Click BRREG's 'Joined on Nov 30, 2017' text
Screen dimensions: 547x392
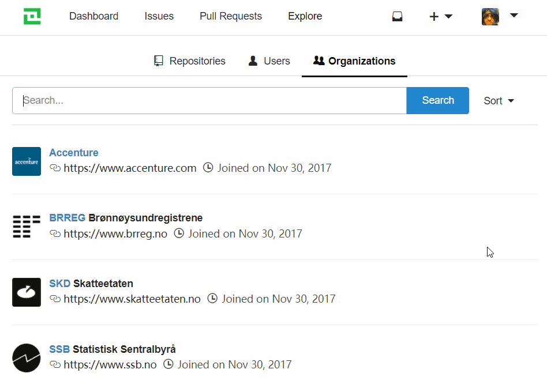(x=245, y=233)
